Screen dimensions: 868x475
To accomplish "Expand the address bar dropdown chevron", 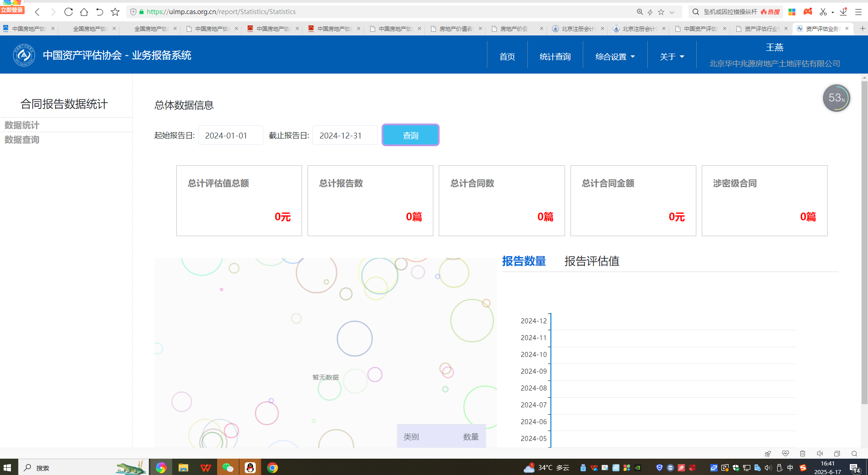I will [672, 12].
